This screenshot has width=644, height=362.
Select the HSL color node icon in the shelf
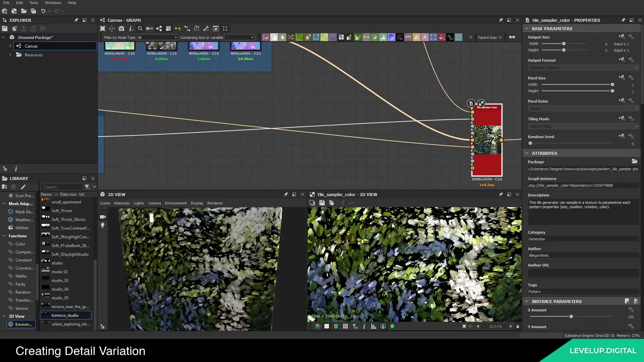pos(391,37)
